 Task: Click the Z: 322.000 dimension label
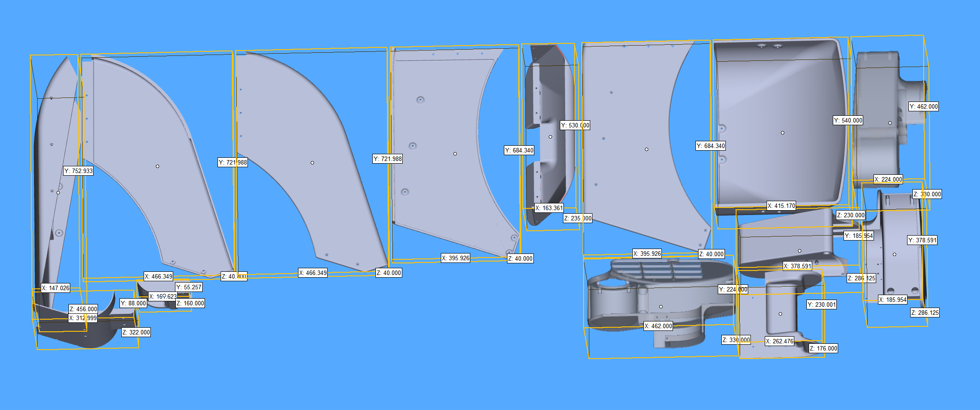136,332
